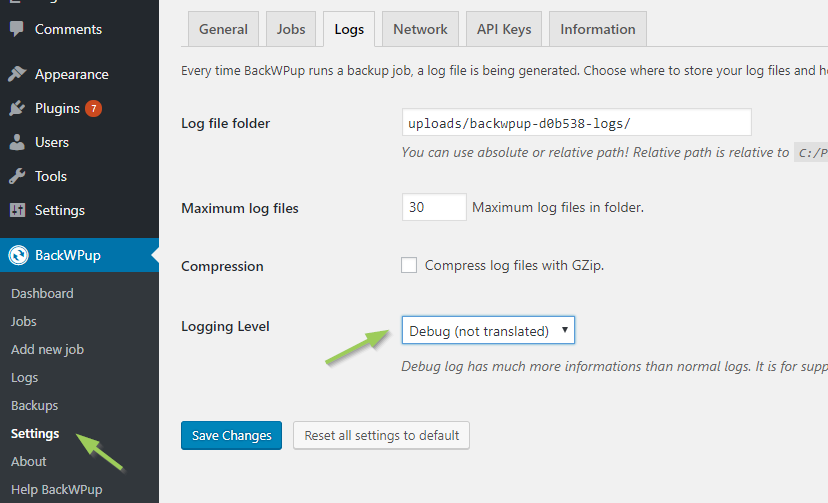Go to BackWPup Dashboard submenu link
The width and height of the screenshot is (828, 503).
(x=42, y=293)
